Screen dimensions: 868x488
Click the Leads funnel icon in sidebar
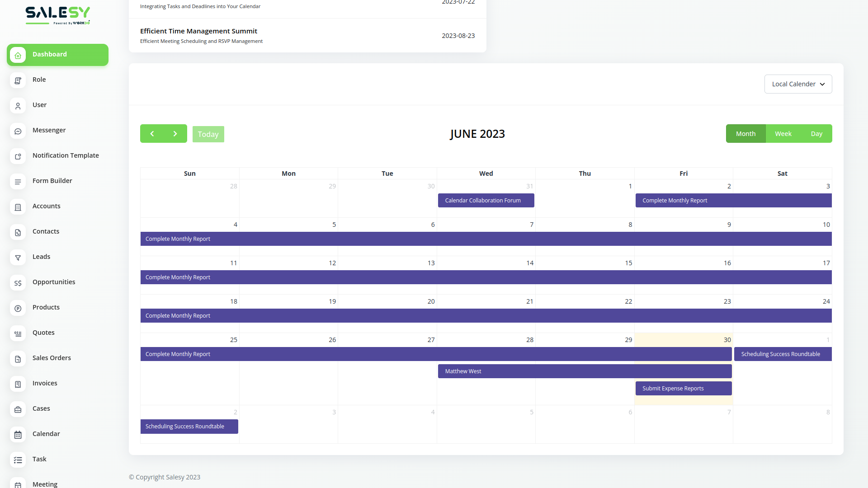[18, 258]
